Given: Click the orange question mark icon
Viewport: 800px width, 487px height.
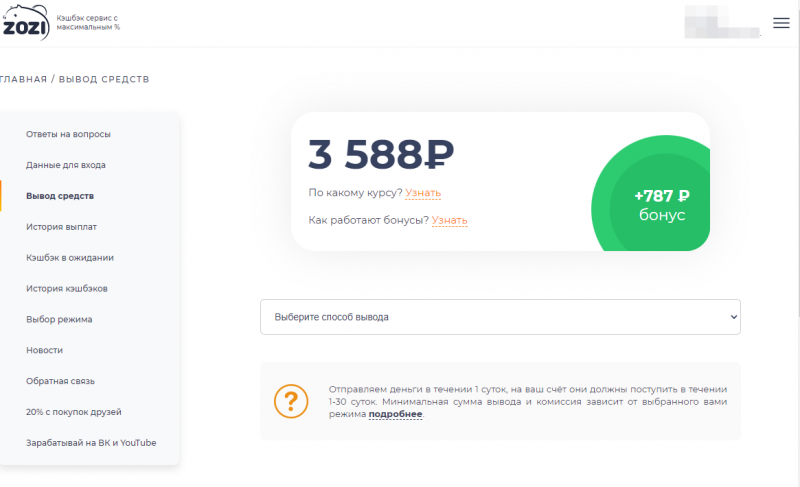Looking at the screenshot, I should click(290, 401).
